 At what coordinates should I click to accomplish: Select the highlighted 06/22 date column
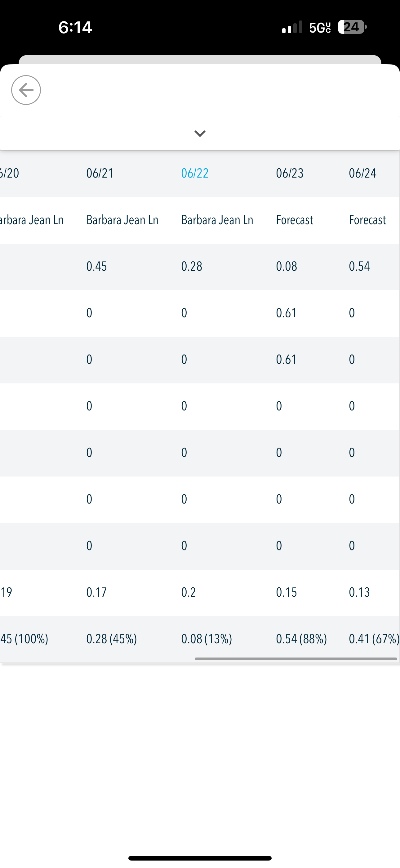[195, 173]
